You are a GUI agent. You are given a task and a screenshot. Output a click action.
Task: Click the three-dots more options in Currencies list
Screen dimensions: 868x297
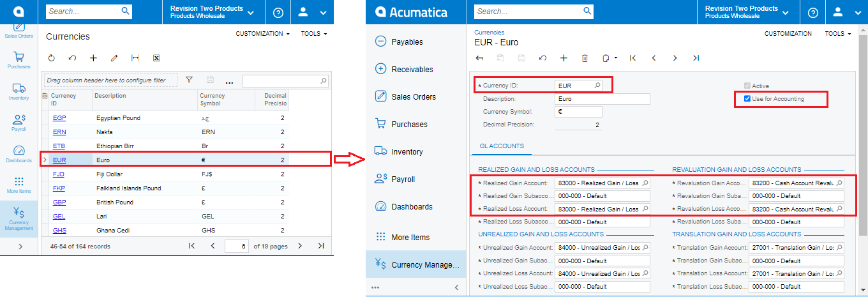229,82
